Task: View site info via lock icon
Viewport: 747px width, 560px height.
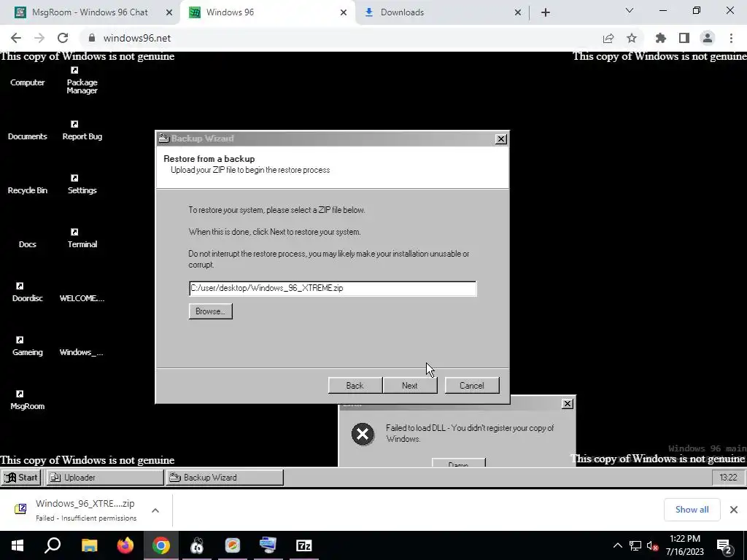Action: point(92,38)
